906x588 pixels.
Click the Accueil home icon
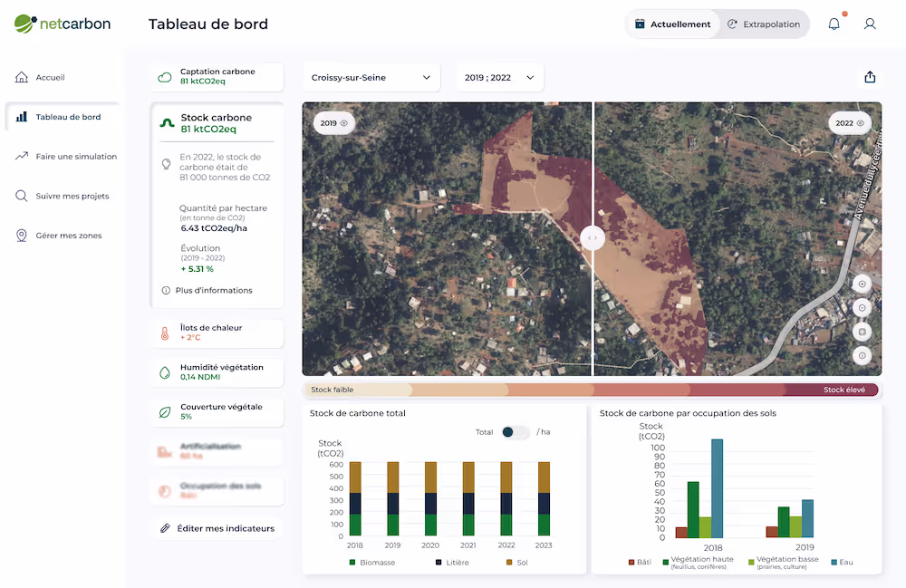[22, 77]
